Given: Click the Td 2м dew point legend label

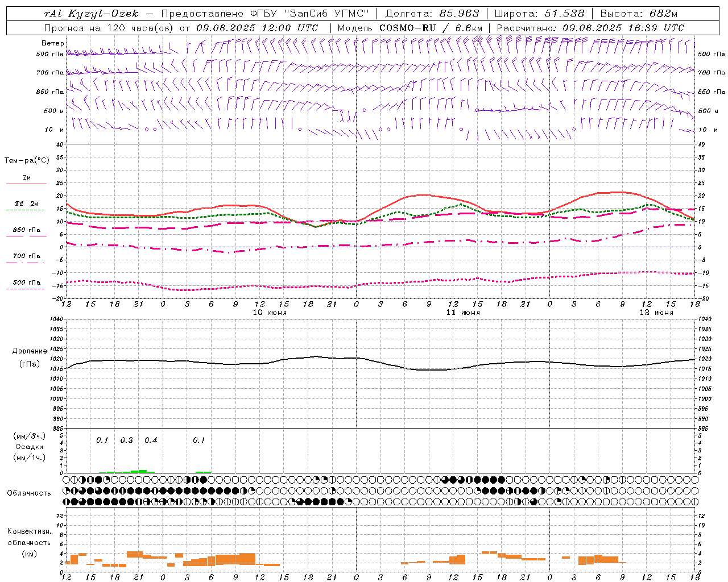Looking at the screenshot, I should [x=27, y=203].
